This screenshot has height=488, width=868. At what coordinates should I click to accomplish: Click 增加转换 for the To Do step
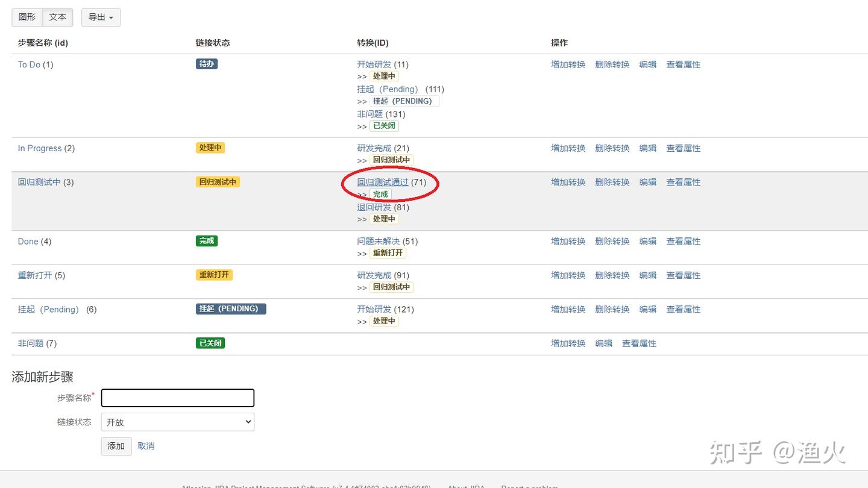pos(568,64)
